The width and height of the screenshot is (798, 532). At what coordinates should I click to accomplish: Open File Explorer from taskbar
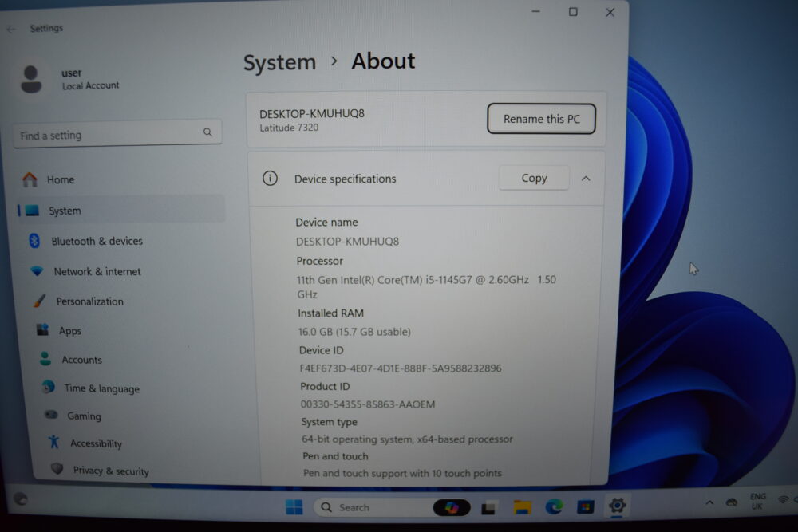[x=522, y=507]
